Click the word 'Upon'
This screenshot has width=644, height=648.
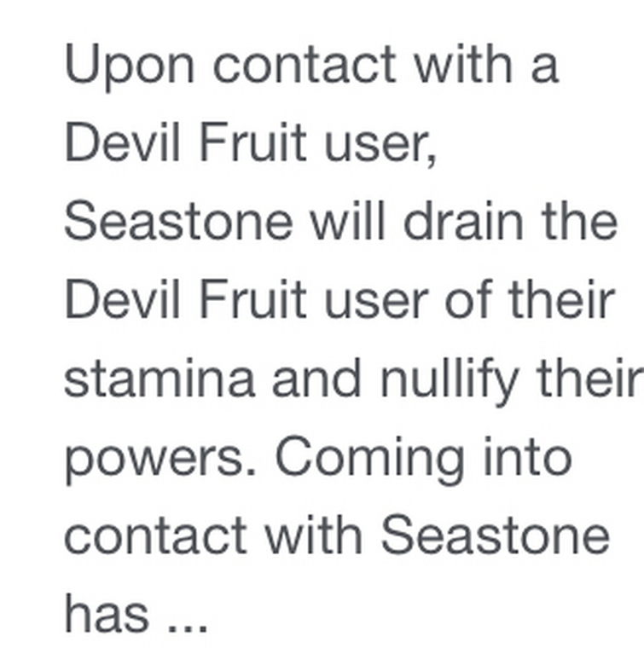[x=130, y=67]
